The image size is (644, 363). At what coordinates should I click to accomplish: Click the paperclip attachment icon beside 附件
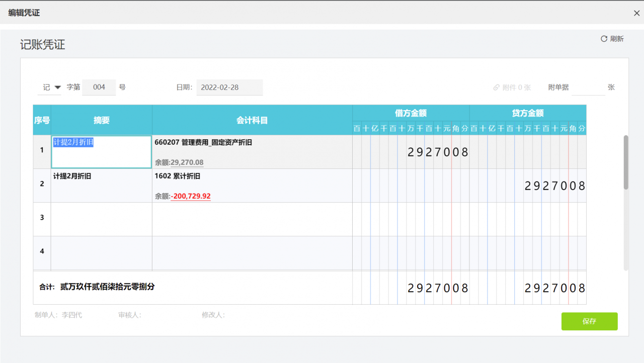497,87
